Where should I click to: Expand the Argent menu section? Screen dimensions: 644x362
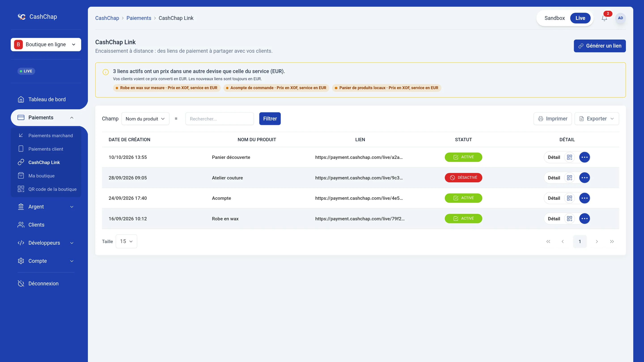(46, 207)
